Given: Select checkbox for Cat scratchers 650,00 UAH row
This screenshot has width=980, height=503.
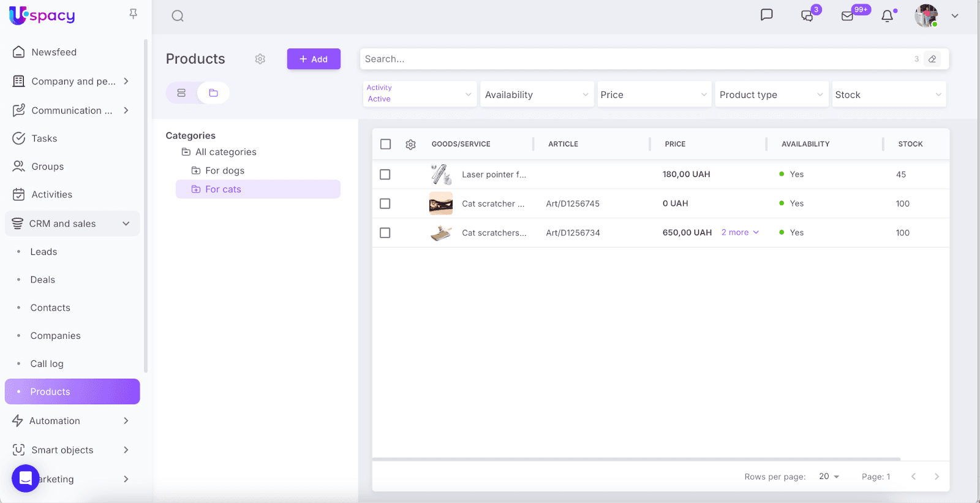Looking at the screenshot, I should click(x=385, y=233).
